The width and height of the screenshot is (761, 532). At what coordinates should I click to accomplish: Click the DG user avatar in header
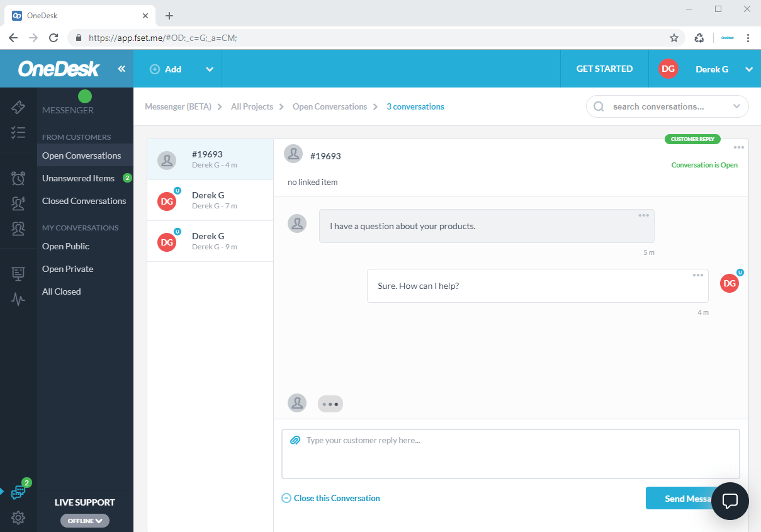[x=668, y=69]
